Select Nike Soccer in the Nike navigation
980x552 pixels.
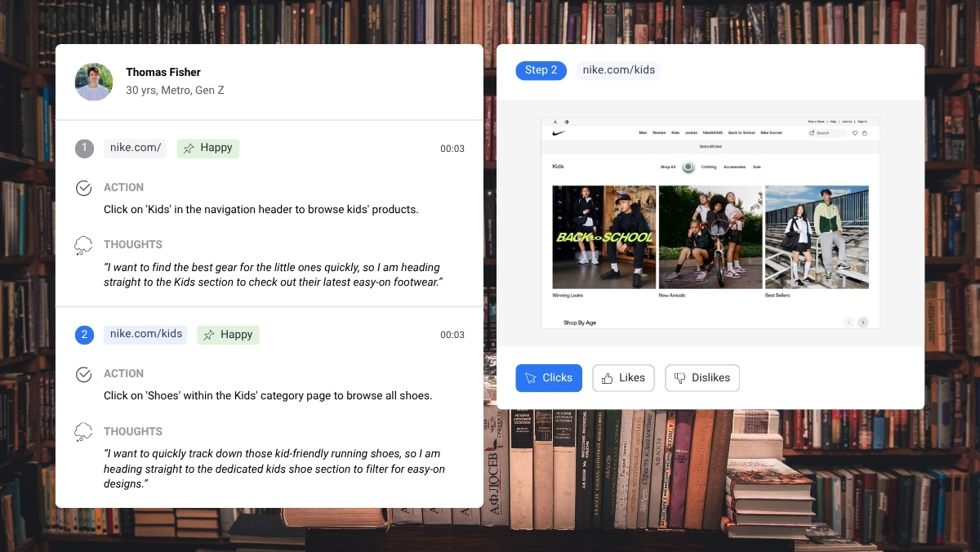[771, 132]
